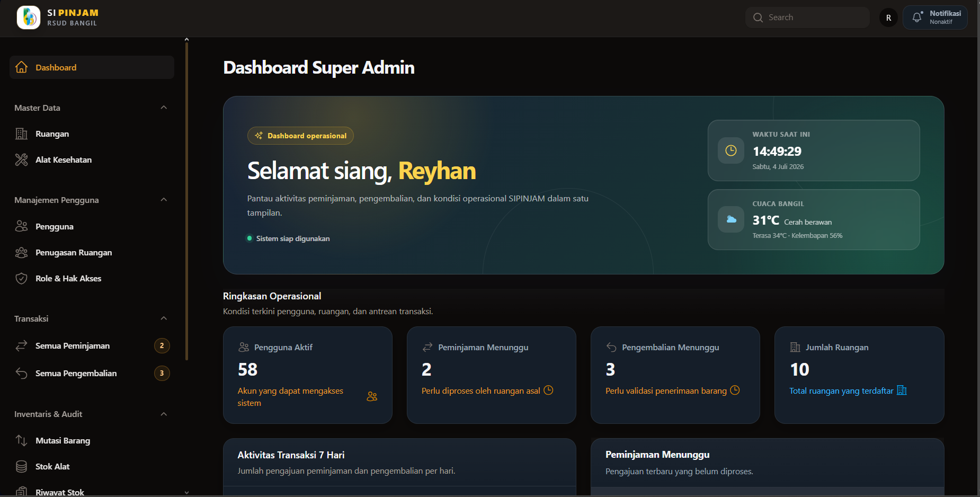The height and width of the screenshot is (497, 980).
Task: Click the Dashboard home icon
Action: (21, 67)
